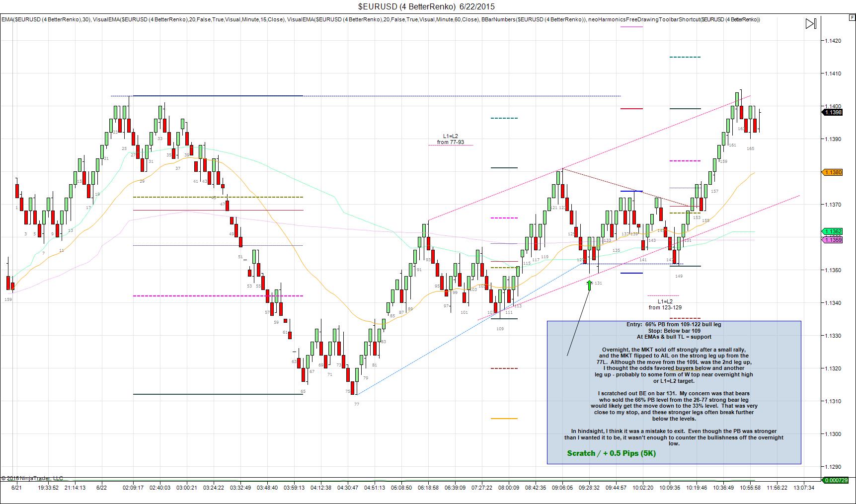This screenshot has height=504, width=856.
Task: Click the 1.1370 price axis label
Action: 832,205
